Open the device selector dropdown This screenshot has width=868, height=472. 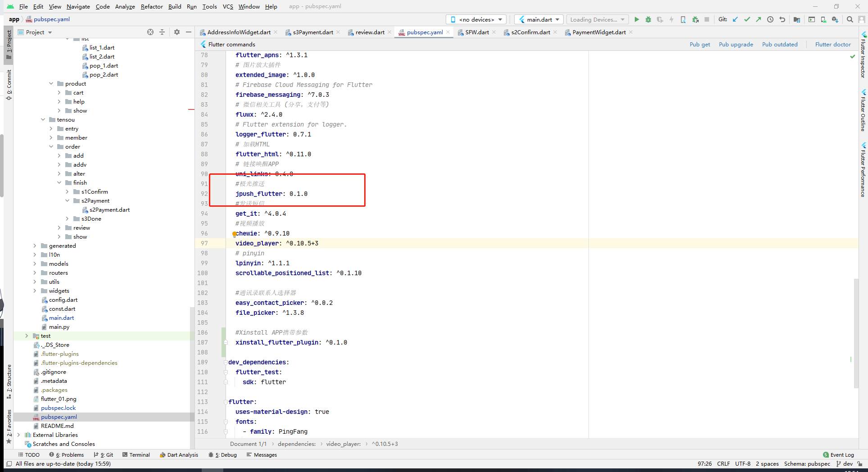coord(476,19)
